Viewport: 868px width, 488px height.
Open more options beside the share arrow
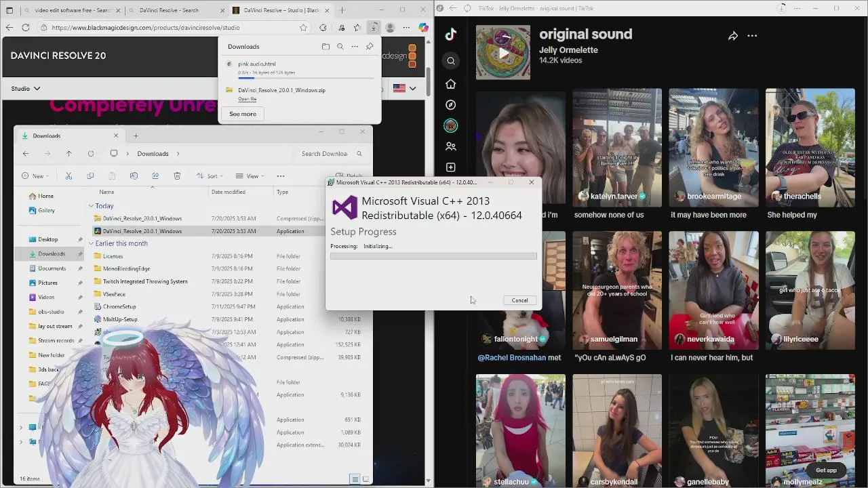tap(752, 36)
